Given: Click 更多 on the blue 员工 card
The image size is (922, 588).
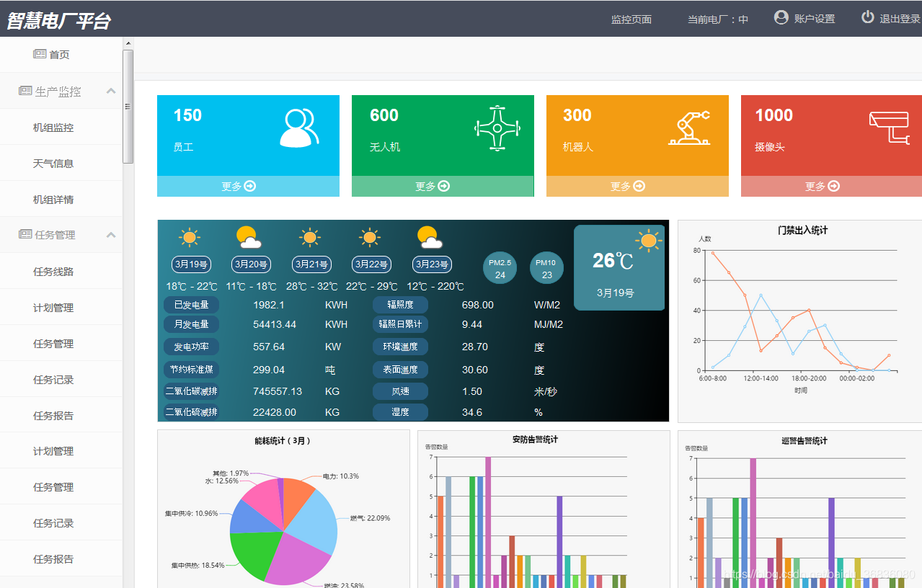Looking at the screenshot, I should [x=248, y=186].
